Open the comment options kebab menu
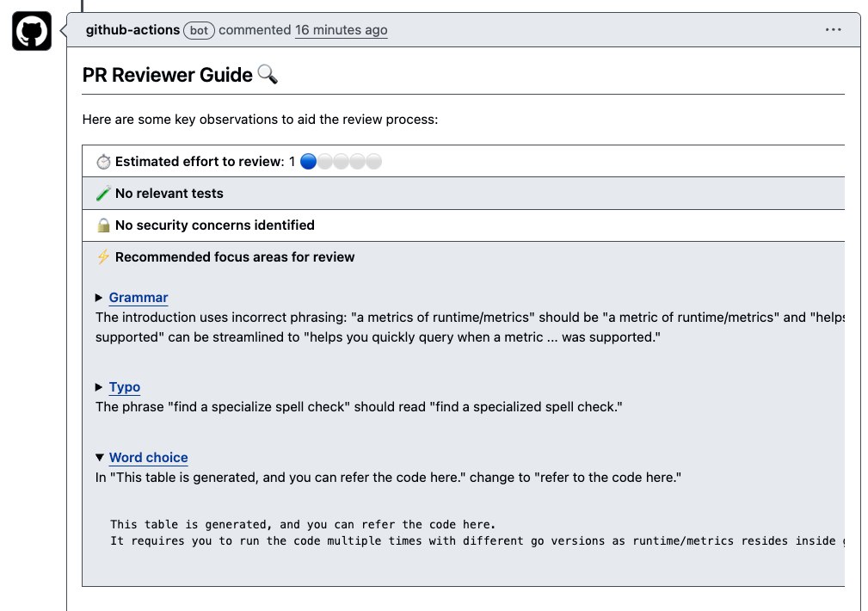Viewport: 868px width, 611px height. [x=833, y=29]
